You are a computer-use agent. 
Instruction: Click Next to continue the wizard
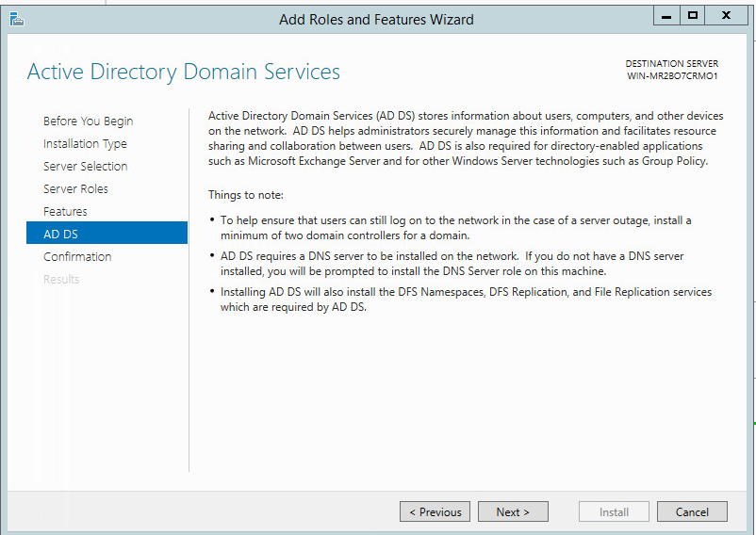click(x=513, y=511)
